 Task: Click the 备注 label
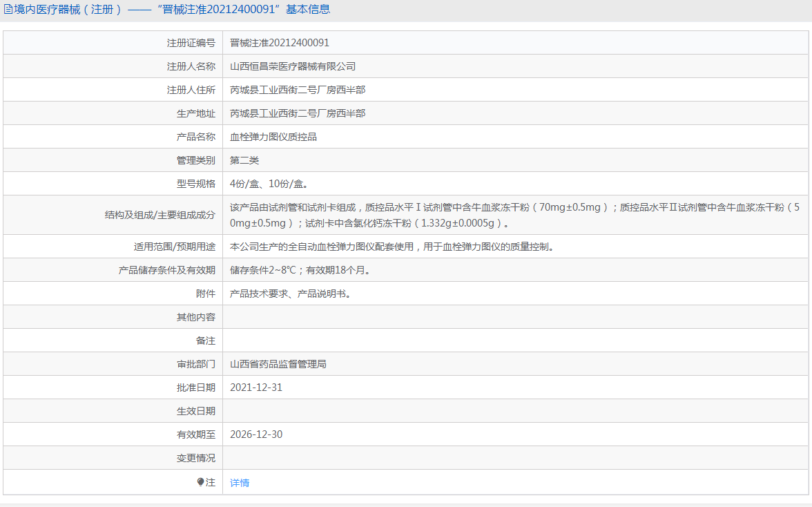(206, 341)
